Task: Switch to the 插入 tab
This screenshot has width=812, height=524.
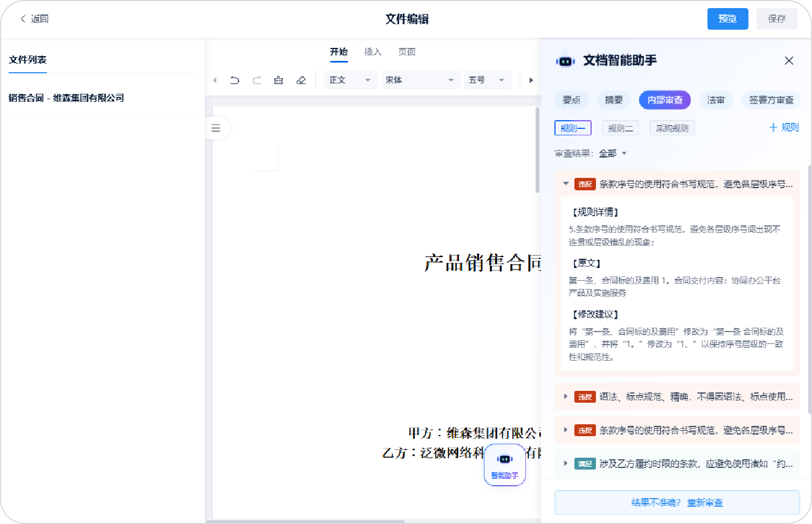Action: click(x=372, y=52)
